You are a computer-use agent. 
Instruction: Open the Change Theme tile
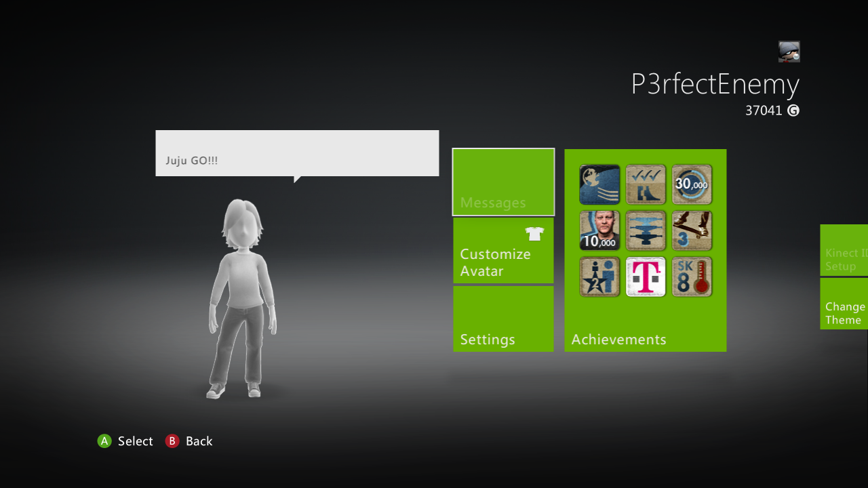click(x=844, y=304)
